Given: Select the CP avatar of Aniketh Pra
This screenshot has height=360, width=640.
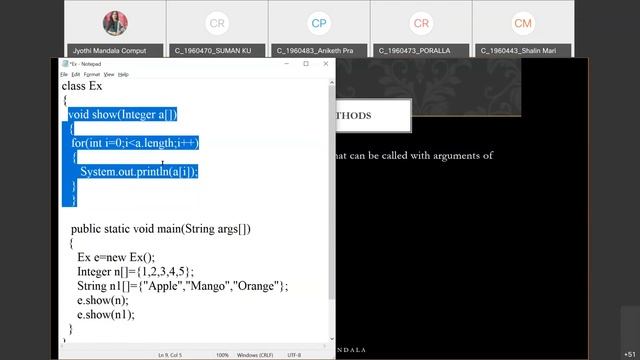Looking at the screenshot, I should [x=319, y=23].
